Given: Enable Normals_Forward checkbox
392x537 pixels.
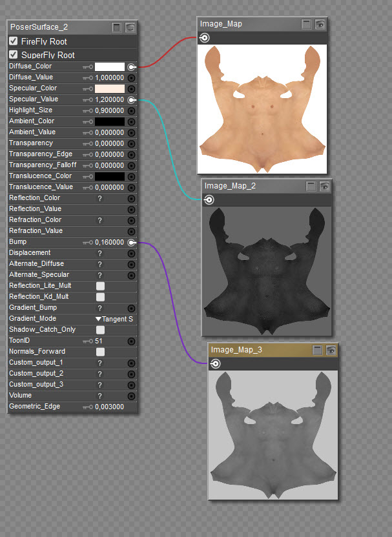Looking at the screenshot, I should coord(100,352).
